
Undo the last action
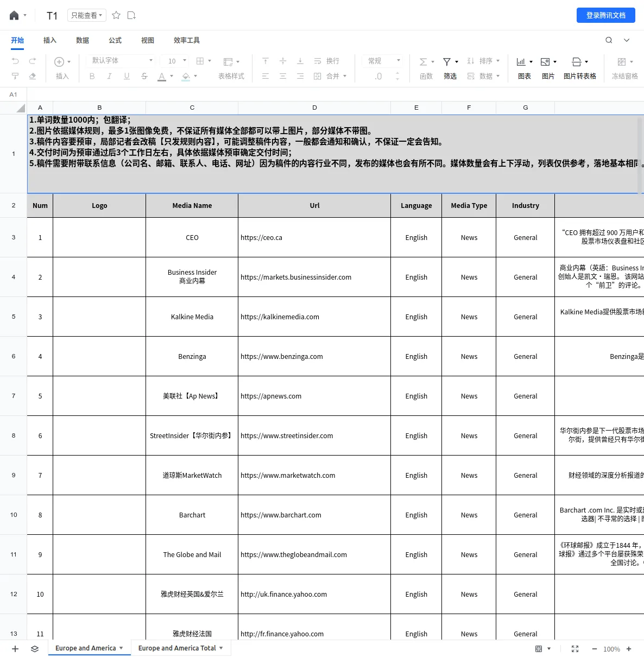click(x=15, y=61)
